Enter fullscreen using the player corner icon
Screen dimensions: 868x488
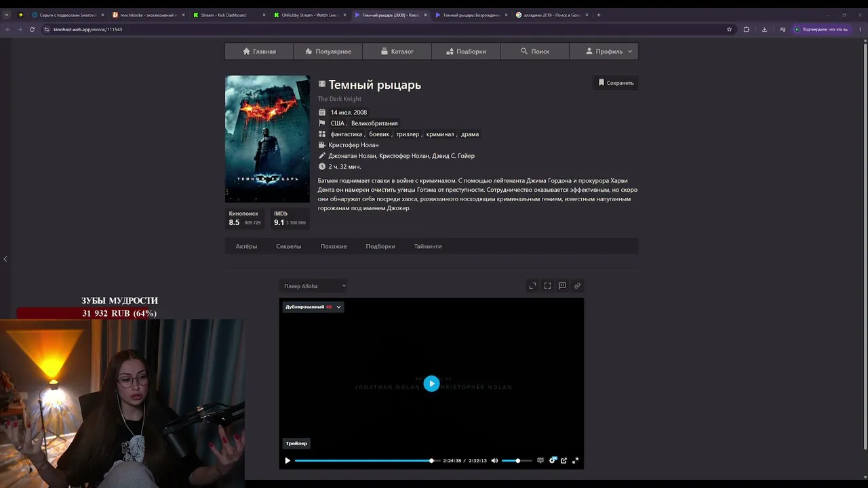coord(575,461)
